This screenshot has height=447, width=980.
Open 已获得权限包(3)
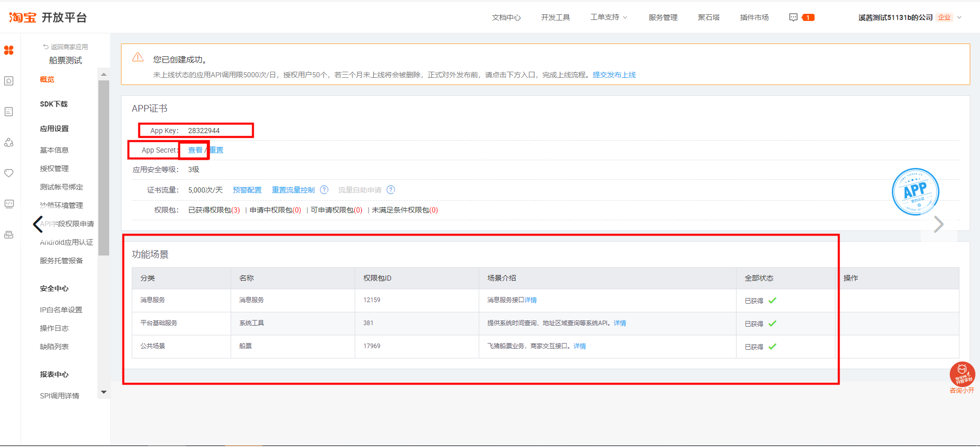[x=214, y=210]
